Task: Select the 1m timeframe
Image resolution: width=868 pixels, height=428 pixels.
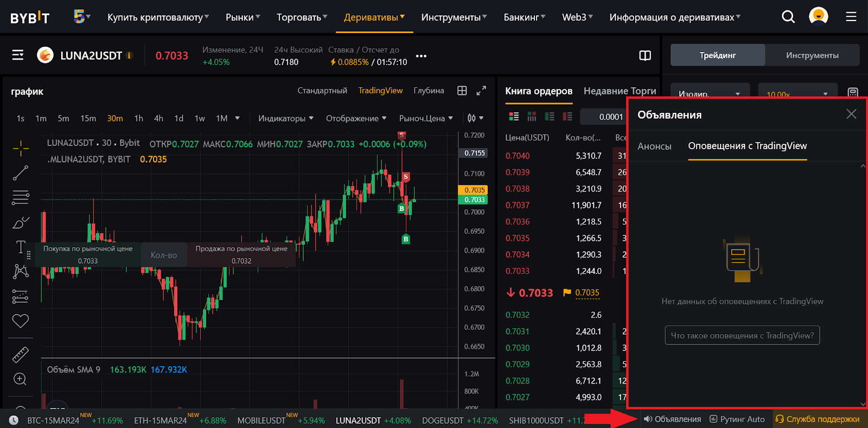Action: (41, 118)
